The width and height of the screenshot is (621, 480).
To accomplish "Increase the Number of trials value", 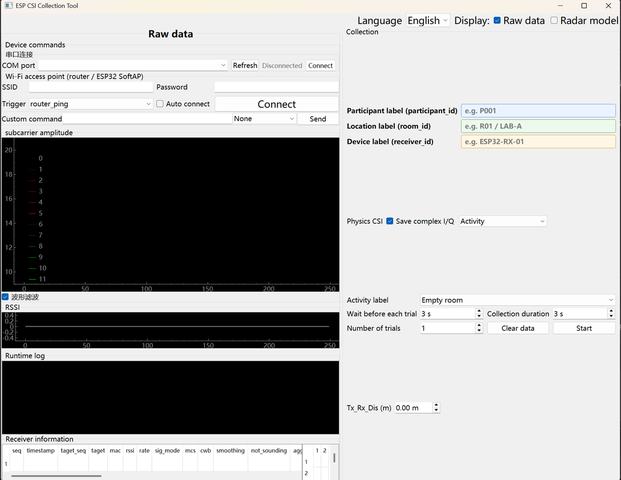I will pyautogui.click(x=479, y=325).
